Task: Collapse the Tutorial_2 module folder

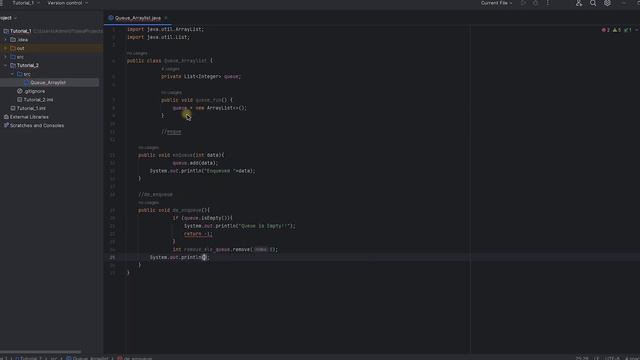Action: click(6, 65)
